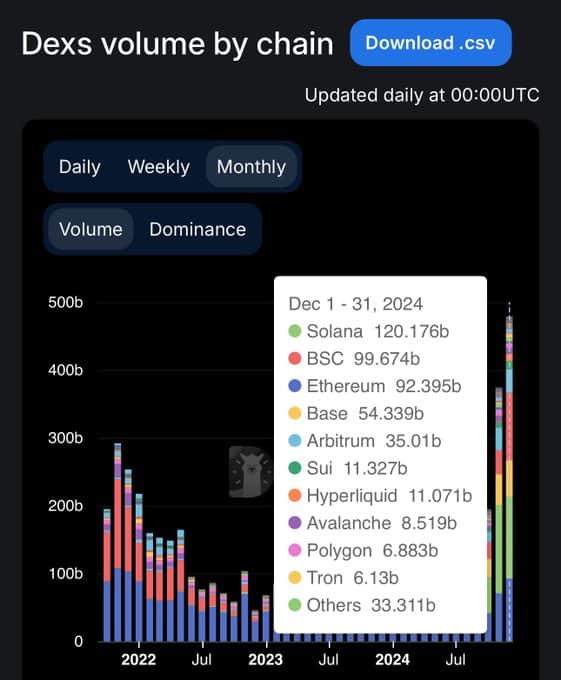This screenshot has height=680, width=561.
Task: Select the Monthly interval option
Action: [x=251, y=167]
